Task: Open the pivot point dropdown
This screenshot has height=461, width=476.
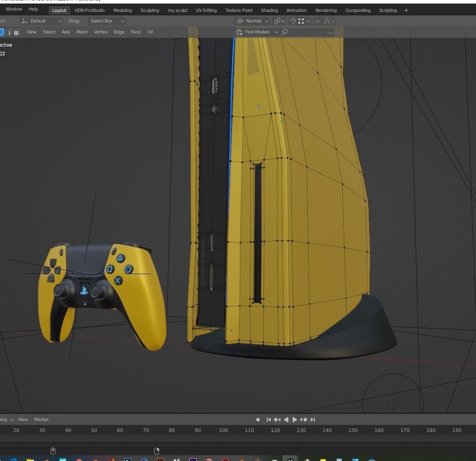Action: tap(279, 21)
